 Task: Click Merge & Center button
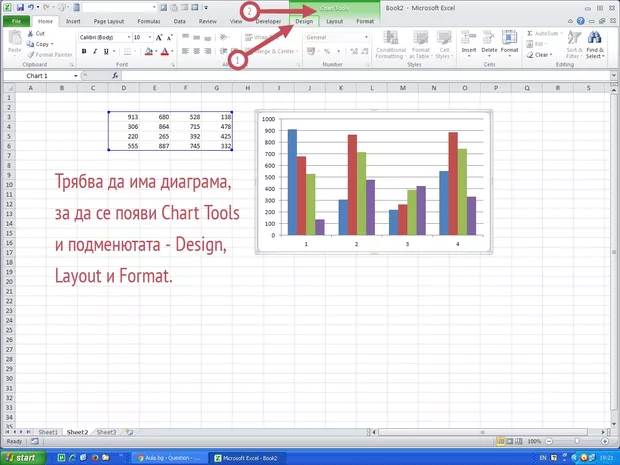[x=270, y=51]
